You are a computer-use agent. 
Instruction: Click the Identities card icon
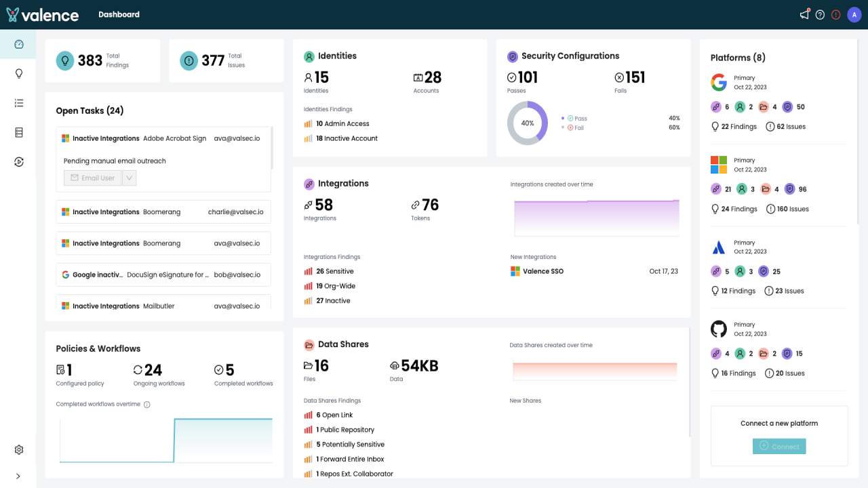(309, 56)
